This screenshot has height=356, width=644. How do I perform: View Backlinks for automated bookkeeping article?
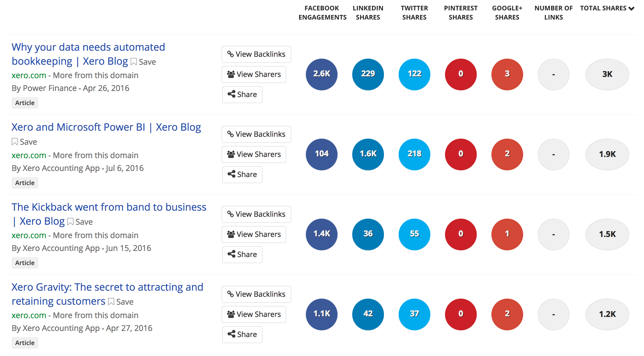pyautogui.click(x=256, y=54)
